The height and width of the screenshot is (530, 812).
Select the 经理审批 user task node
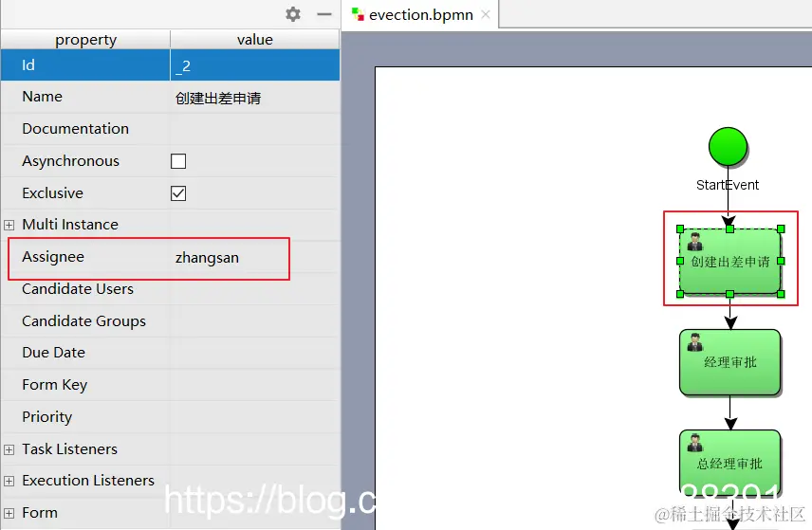[729, 362]
